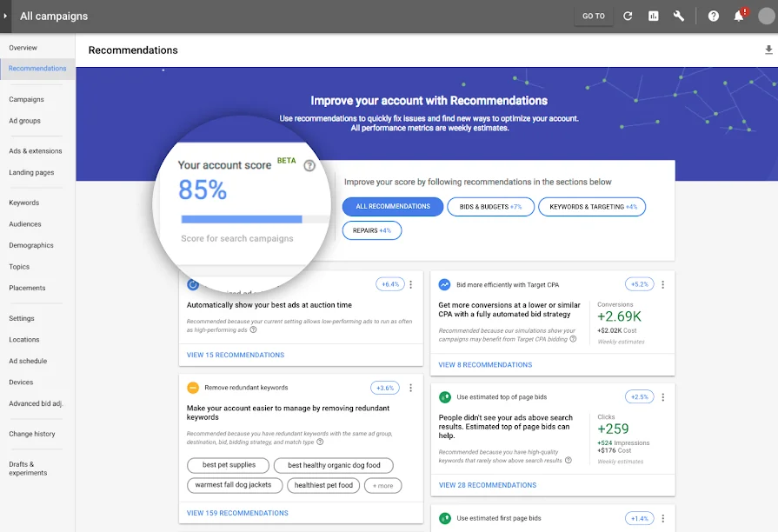
Task: Open the Tools wrench menu
Action: (679, 16)
